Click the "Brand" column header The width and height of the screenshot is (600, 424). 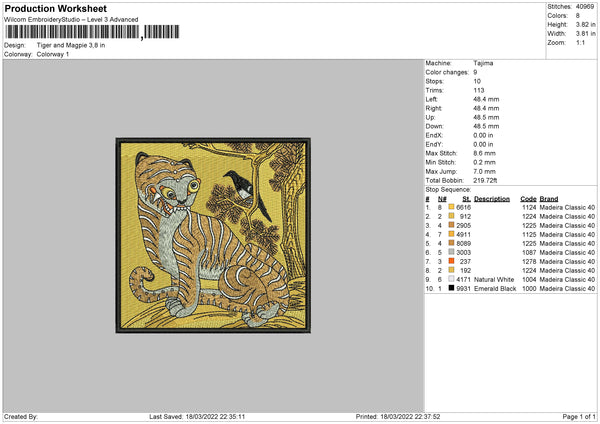(x=549, y=199)
